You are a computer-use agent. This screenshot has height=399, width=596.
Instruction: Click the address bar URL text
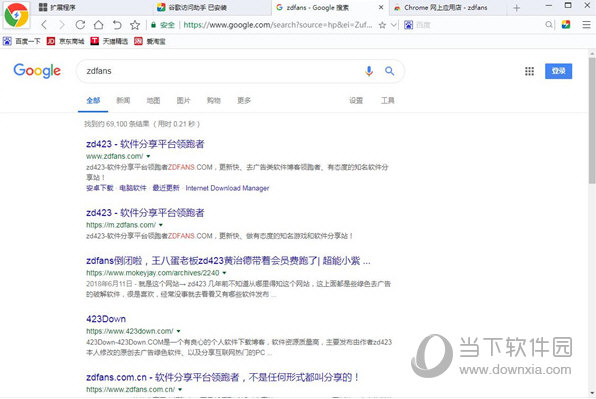(277, 25)
